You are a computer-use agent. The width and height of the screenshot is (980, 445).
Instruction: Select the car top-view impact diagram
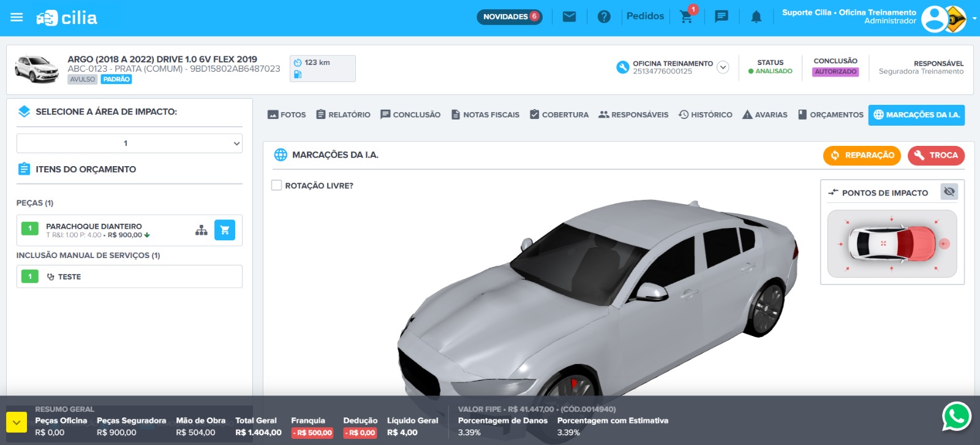(892, 244)
